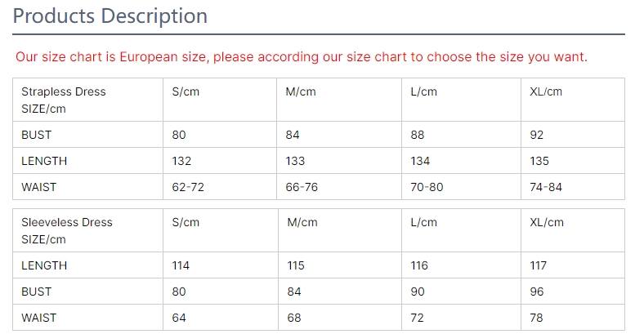This screenshot has height=334, width=644.
Task: Click the M/cm header in Sleeveless Dress table
Action: (302, 222)
